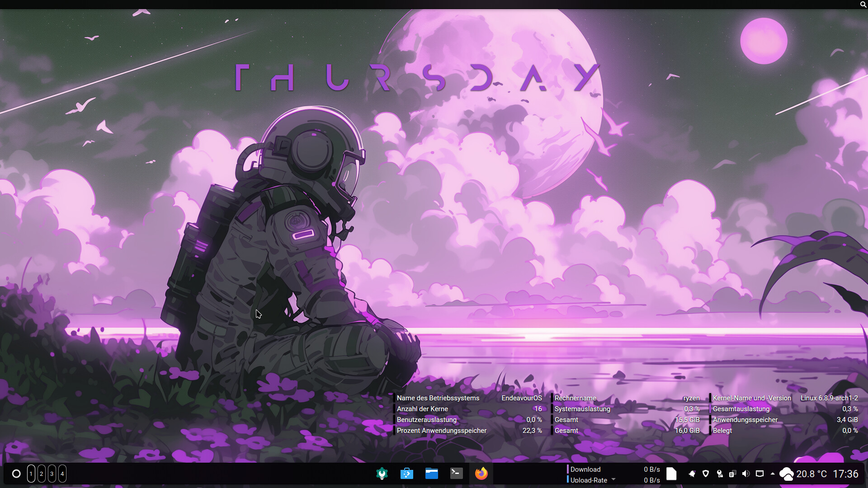Image resolution: width=868 pixels, height=488 pixels.
Task: Open Firefox from the taskbar
Action: [481, 474]
